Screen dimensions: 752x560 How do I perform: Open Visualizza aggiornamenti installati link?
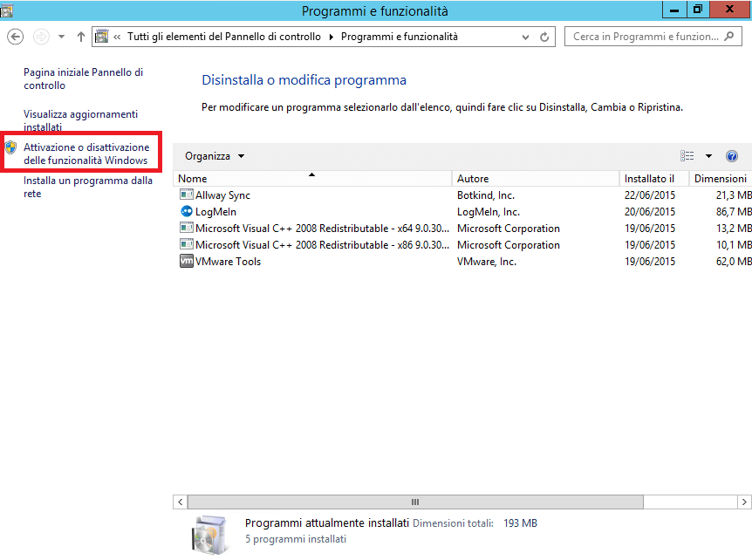(80, 120)
